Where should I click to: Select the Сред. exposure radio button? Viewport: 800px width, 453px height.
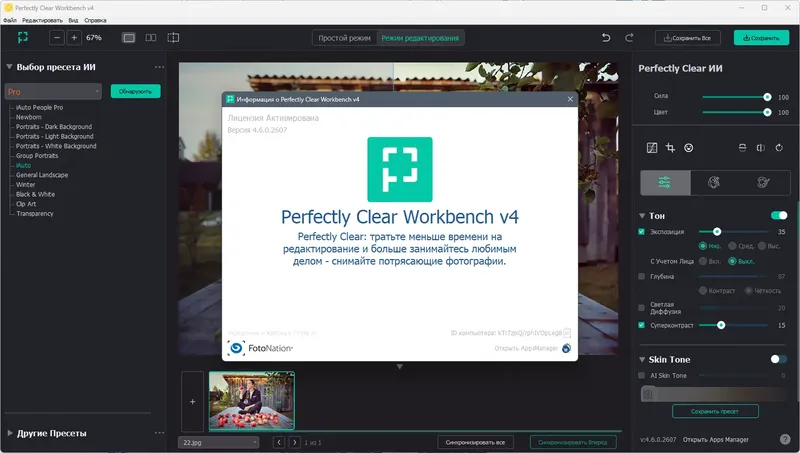click(732, 246)
